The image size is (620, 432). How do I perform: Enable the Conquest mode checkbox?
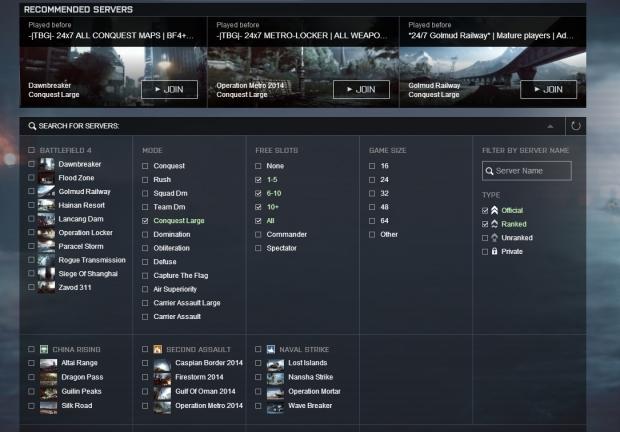[x=145, y=166]
